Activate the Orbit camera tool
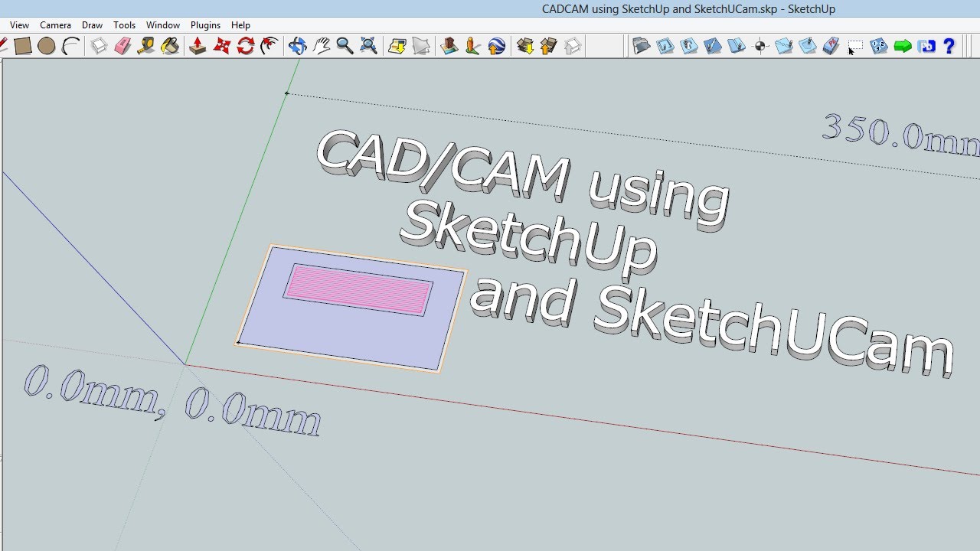The height and width of the screenshot is (551, 980). [x=297, y=46]
